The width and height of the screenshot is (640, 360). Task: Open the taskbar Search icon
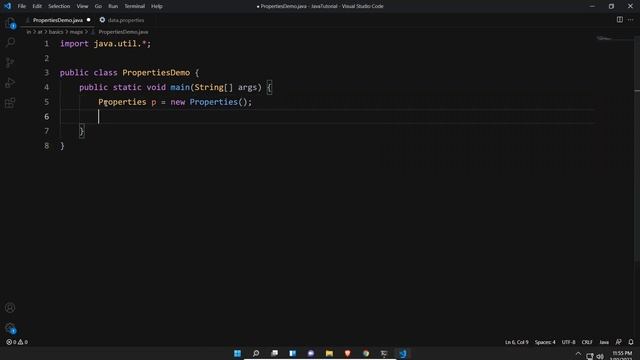tap(256, 353)
